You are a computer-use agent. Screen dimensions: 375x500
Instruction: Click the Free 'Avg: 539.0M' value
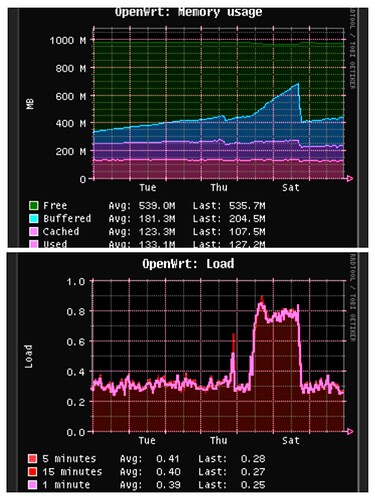click(x=142, y=206)
